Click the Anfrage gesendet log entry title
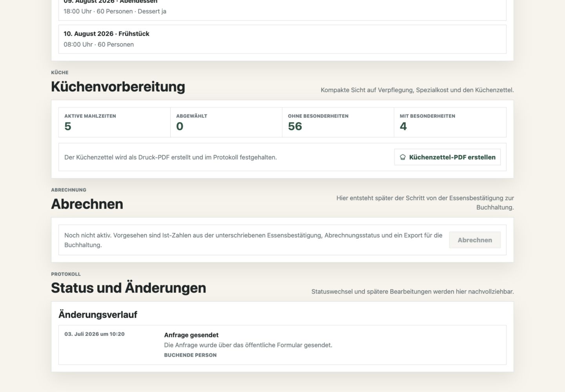Image resolution: width=565 pixels, height=392 pixels. pos(191,335)
